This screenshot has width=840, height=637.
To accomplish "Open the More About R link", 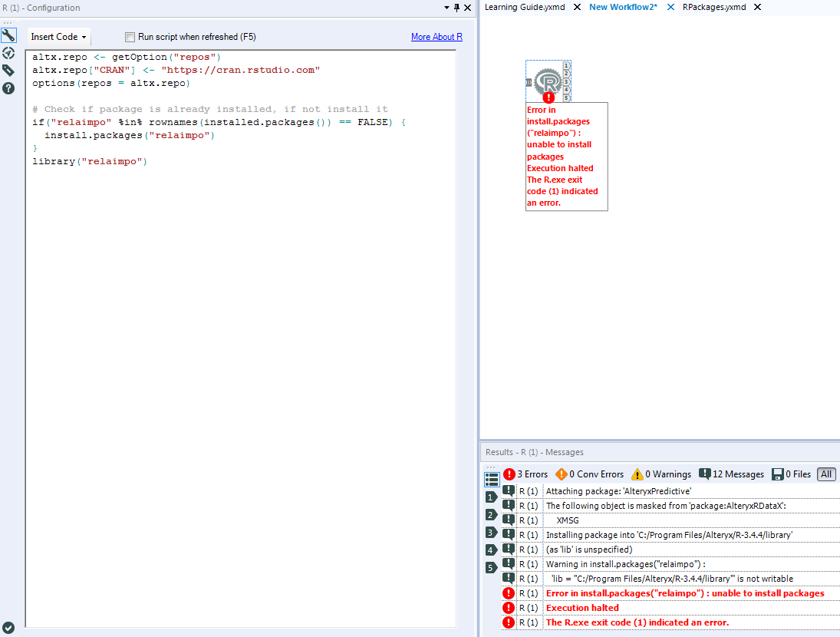I will [x=436, y=36].
